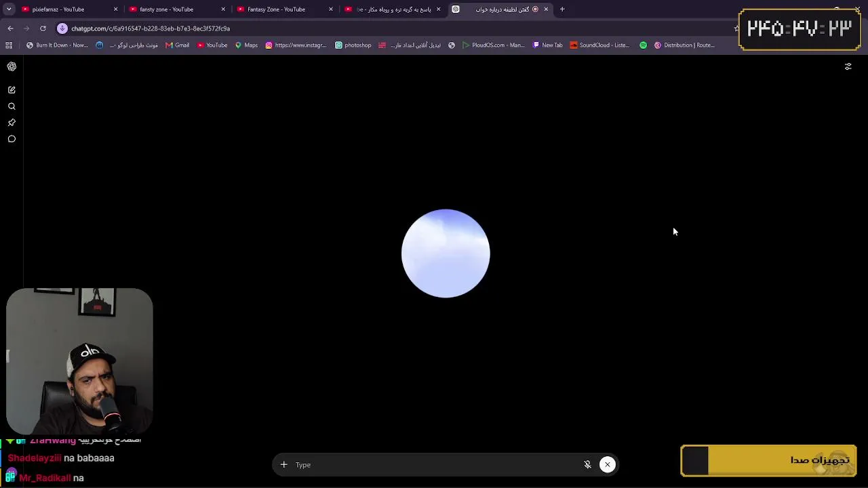This screenshot has width=868, height=488.
Task: Open a new browser tab
Action: pos(562,9)
